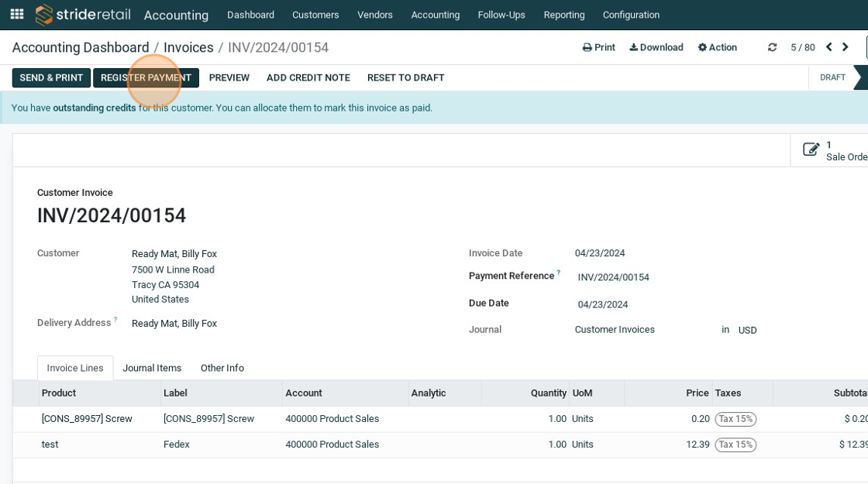Image resolution: width=868 pixels, height=484 pixels.
Task: Click Register Payment button
Action: (x=146, y=77)
